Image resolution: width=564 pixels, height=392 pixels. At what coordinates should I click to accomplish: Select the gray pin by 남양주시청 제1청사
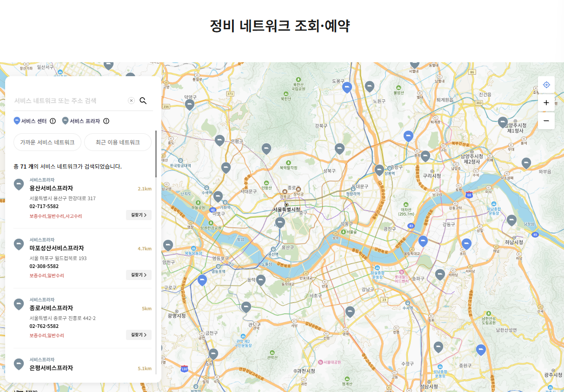(503, 122)
